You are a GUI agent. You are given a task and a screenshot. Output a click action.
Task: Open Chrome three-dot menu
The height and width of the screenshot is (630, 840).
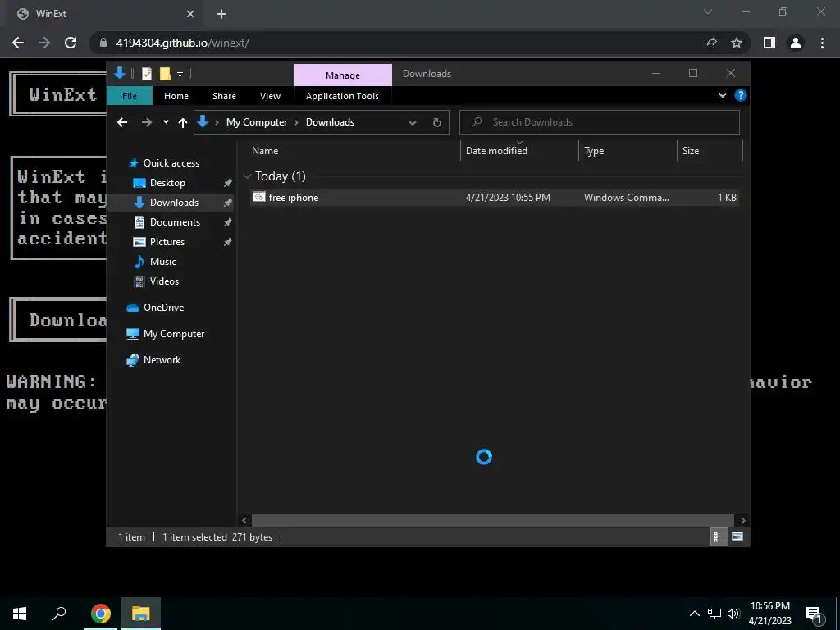(x=822, y=43)
